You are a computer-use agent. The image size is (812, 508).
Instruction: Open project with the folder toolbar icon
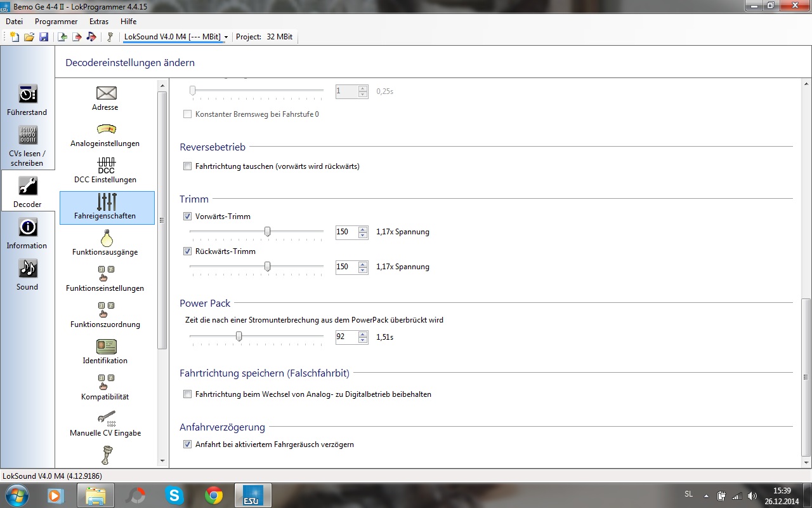click(29, 37)
